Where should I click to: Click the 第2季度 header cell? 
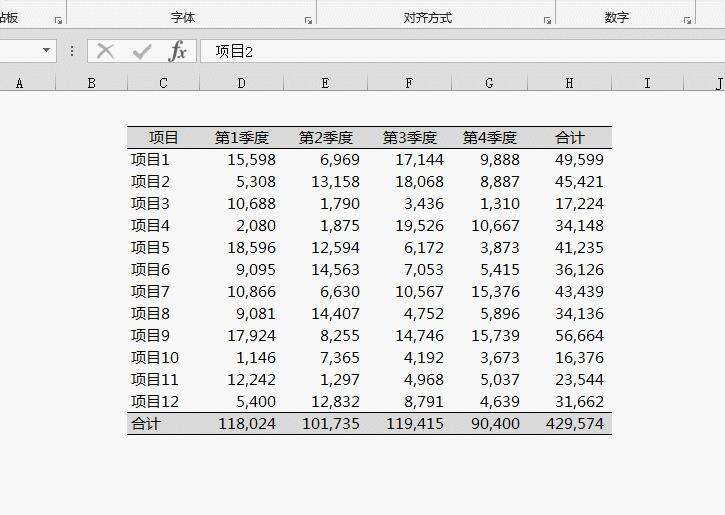click(x=326, y=137)
